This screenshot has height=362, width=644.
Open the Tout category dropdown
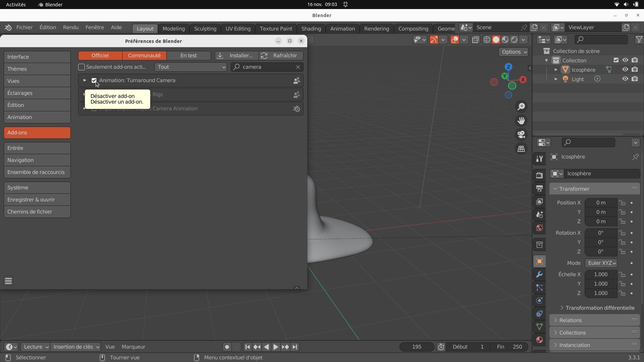(x=191, y=67)
